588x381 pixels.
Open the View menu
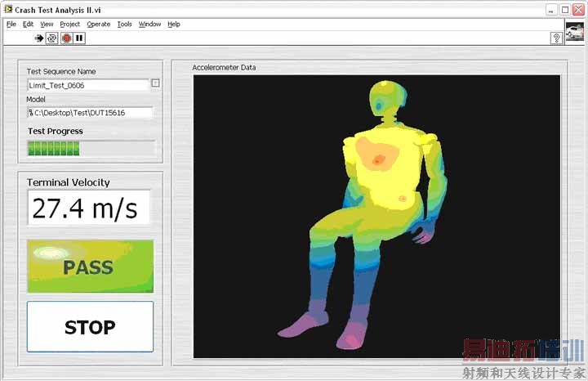click(47, 24)
